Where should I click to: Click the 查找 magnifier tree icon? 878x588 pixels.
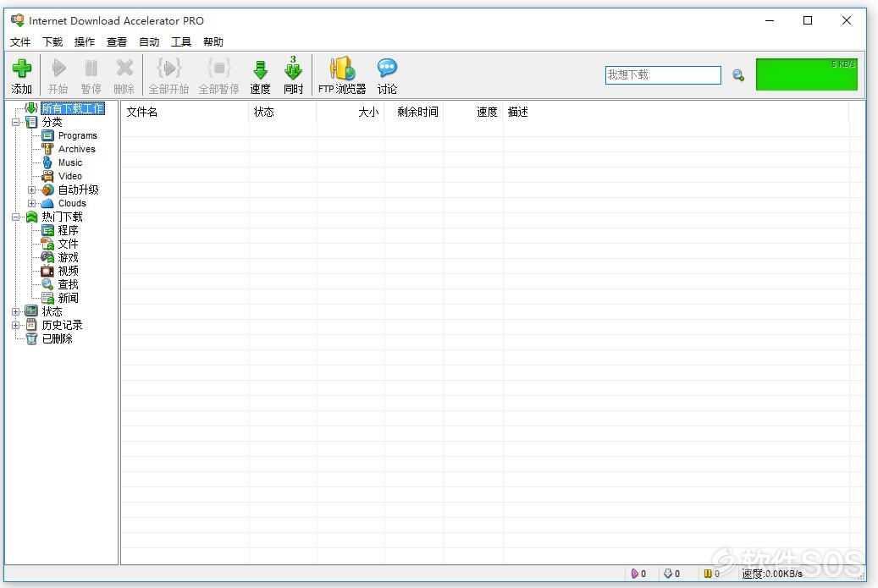tap(47, 284)
